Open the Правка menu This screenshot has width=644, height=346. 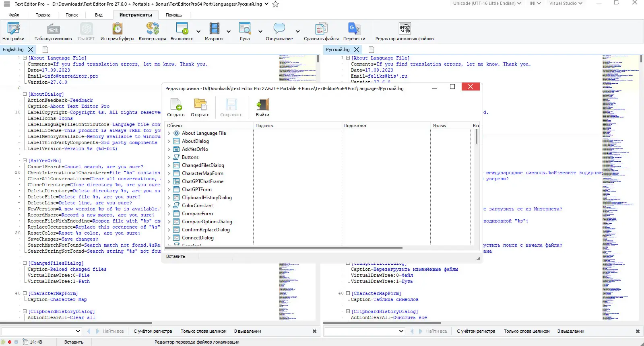[43, 15]
